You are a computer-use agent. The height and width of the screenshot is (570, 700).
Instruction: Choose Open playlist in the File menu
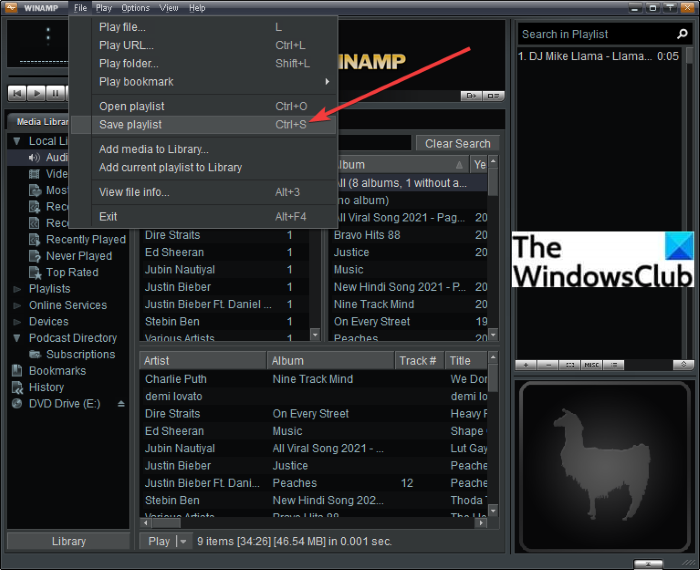tap(203, 106)
